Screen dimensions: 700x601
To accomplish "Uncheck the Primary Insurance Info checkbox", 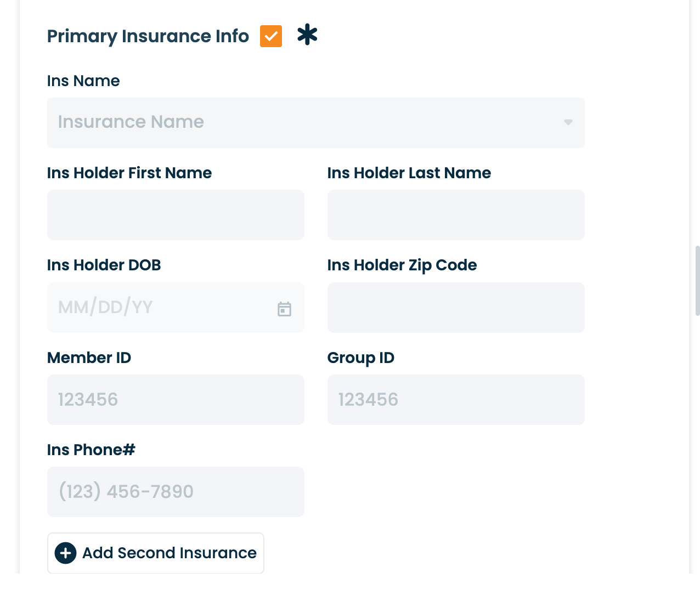I will [271, 36].
